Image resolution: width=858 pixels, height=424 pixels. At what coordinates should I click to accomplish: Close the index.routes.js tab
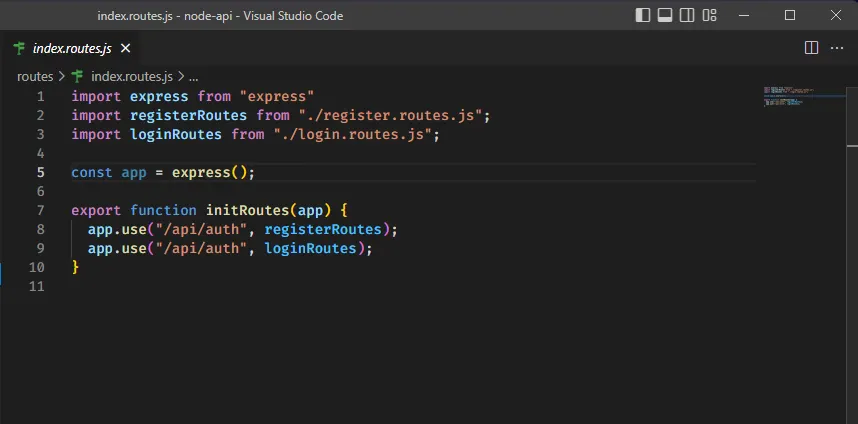[125, 48]
